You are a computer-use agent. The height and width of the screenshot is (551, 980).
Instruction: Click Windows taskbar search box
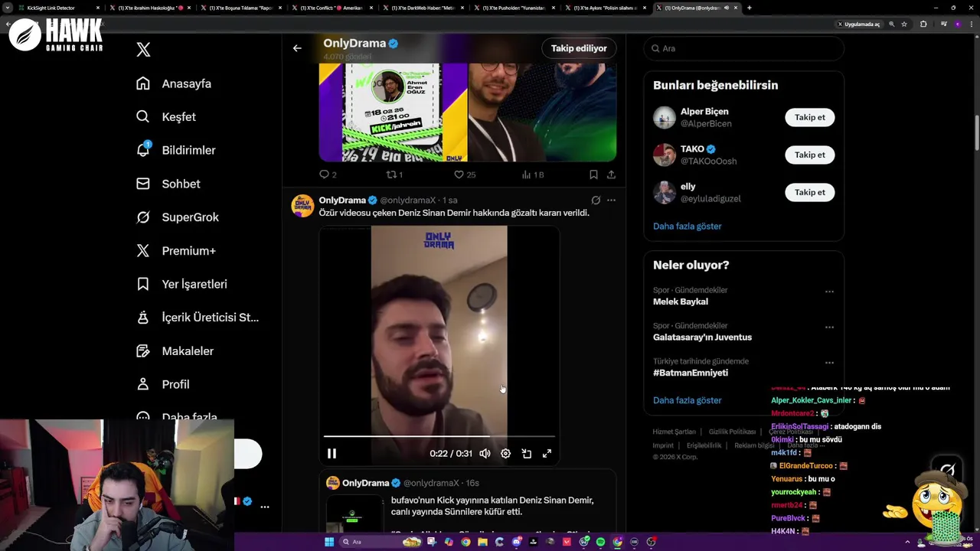[x=380, y=542]
